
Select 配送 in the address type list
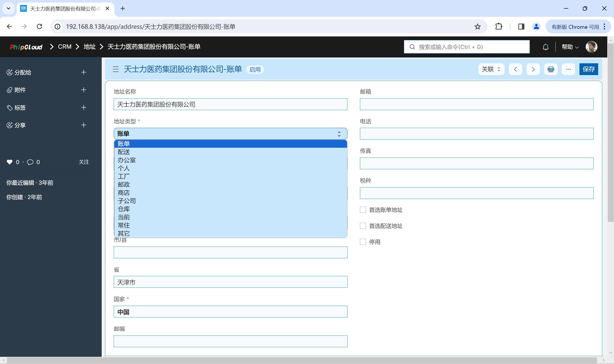(230, 152)
